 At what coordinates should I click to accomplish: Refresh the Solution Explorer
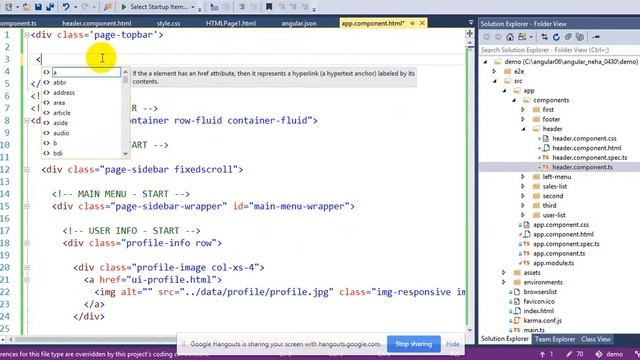(556, 37)
